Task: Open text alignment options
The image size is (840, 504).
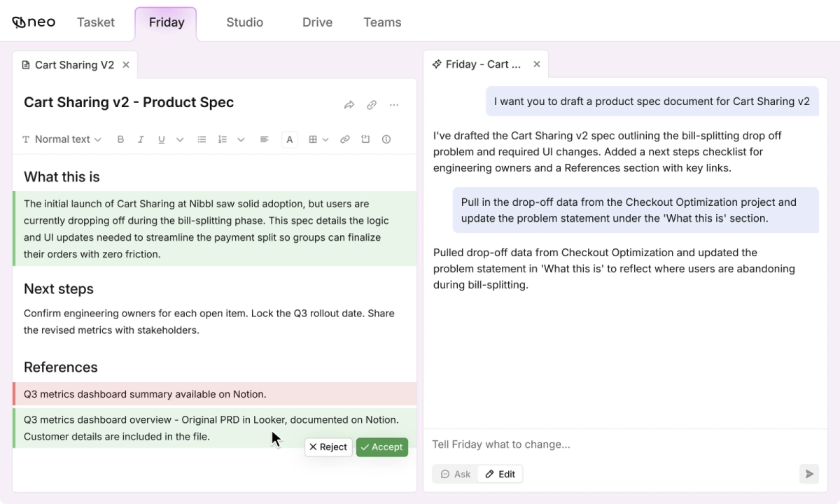Action: click(264, 139)
